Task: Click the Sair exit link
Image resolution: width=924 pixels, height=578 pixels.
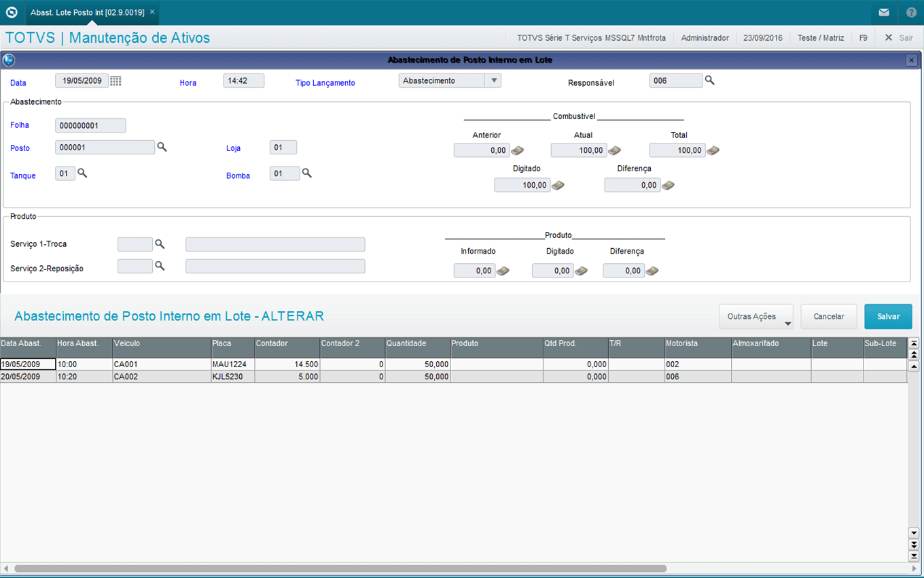Action: pos(899,38)
